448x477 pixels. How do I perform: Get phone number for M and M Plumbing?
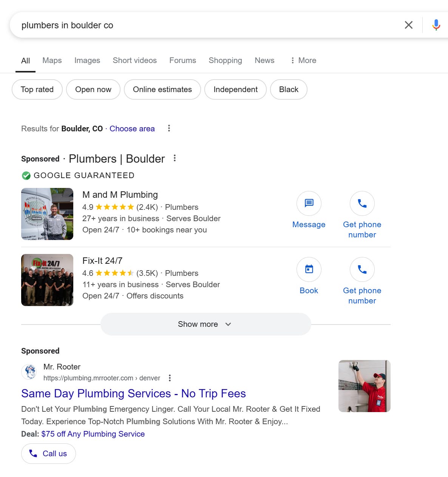(x=362, y=215)
